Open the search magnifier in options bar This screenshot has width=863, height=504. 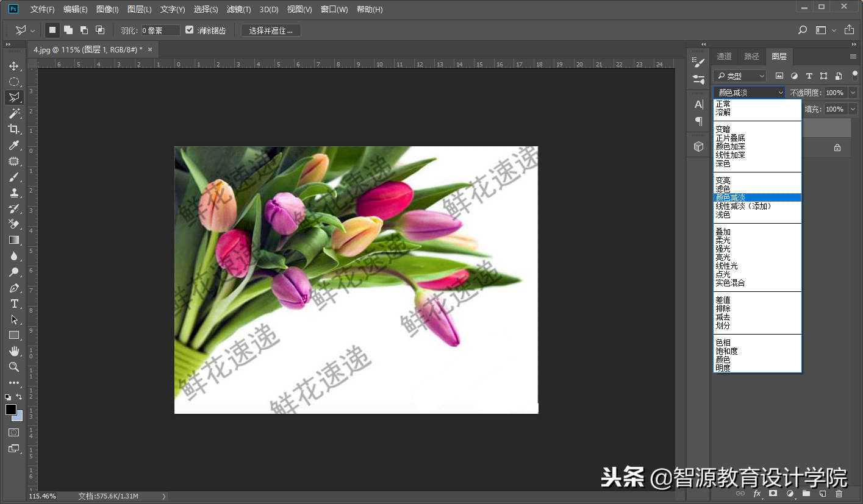tap(803, 30)
